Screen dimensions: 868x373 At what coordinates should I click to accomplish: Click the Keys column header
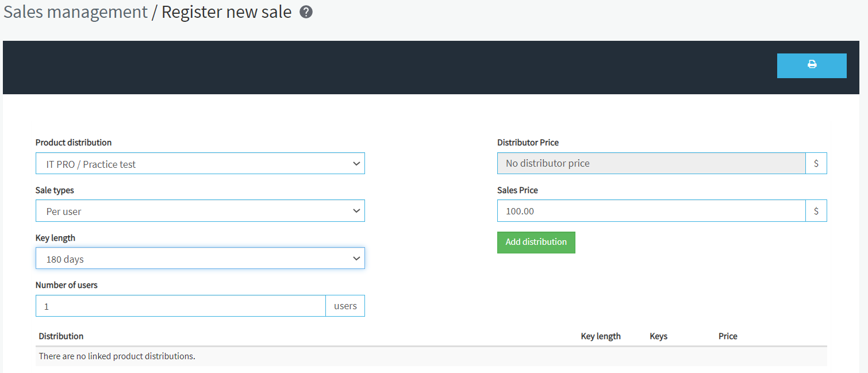point(658,336)
